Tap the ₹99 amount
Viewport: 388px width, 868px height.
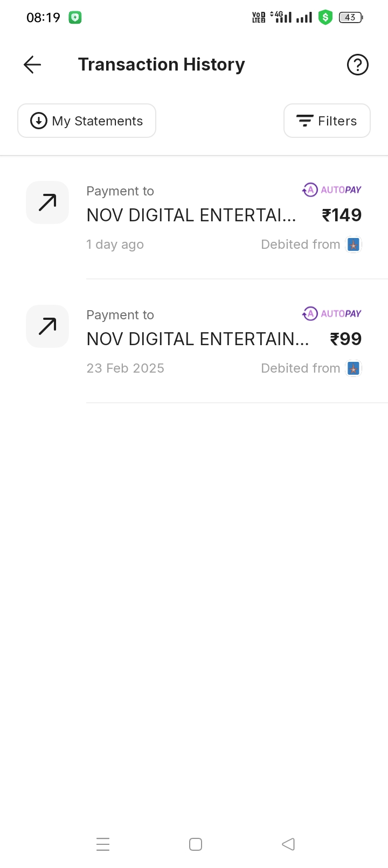(345, 339)
